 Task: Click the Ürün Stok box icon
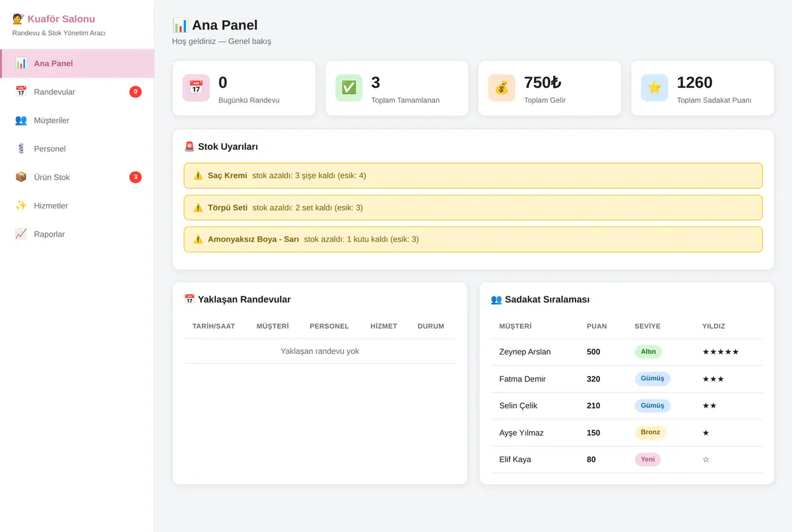21,177
